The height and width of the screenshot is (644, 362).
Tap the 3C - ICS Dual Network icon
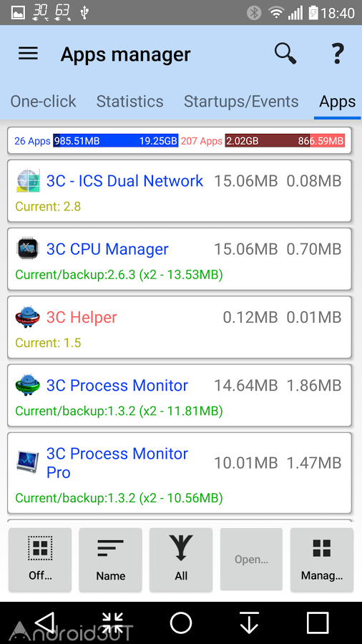tap(28, 180)
